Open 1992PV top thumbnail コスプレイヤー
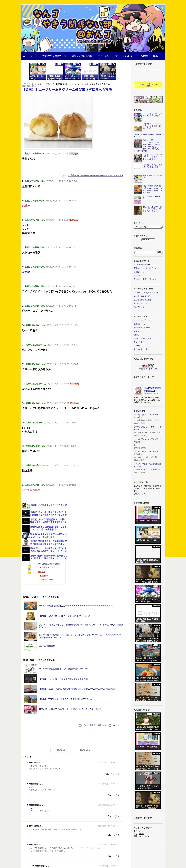Image resolution: width=186 pixels, height=868 pixels. [x=108, y=71]
